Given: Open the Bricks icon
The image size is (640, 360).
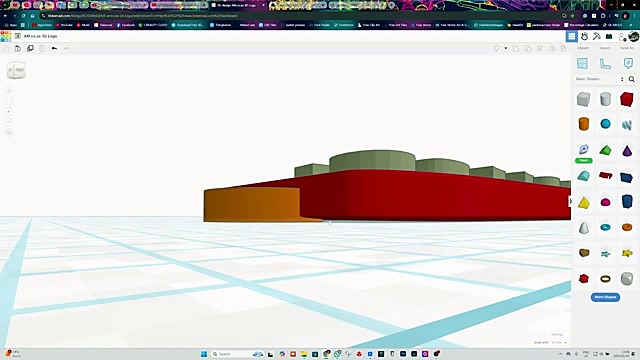Looking at the screenshot, I should [x=609, y=37].
